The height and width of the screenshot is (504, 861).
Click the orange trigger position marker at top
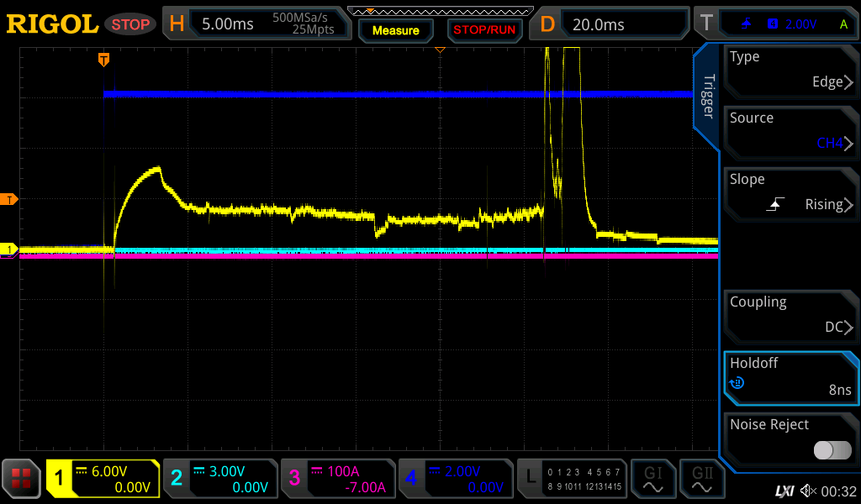click(x=103, y=60)
